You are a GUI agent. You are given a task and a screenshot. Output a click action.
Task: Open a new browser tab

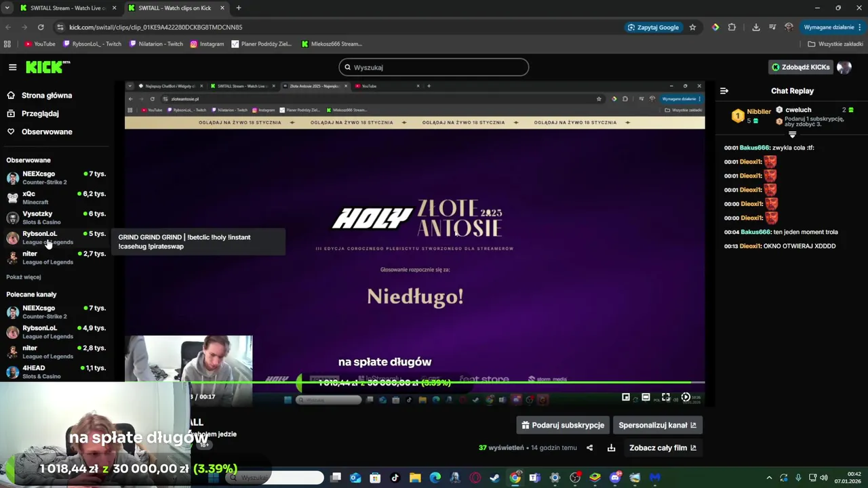pyautogui.click(x=238, y=8)
